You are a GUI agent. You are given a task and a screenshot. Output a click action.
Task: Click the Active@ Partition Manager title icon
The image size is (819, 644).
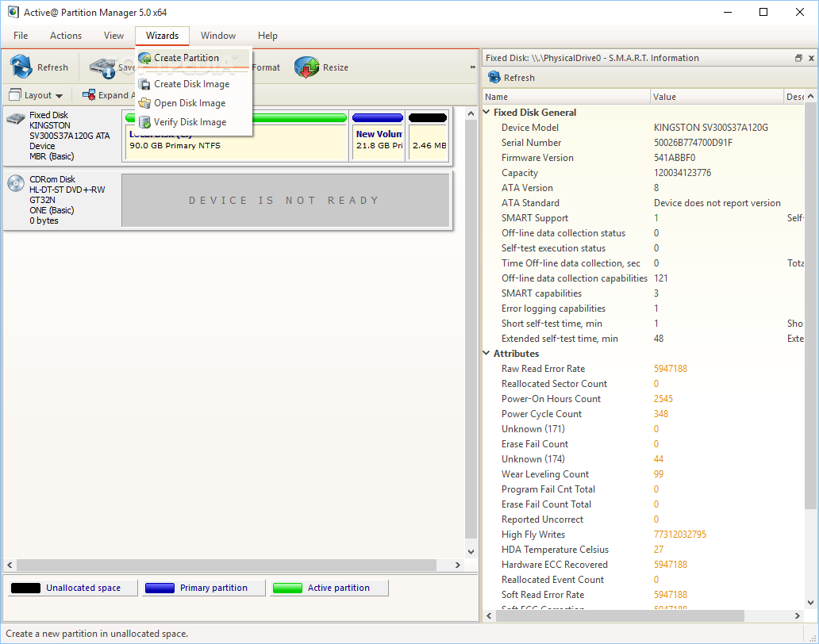13,12
